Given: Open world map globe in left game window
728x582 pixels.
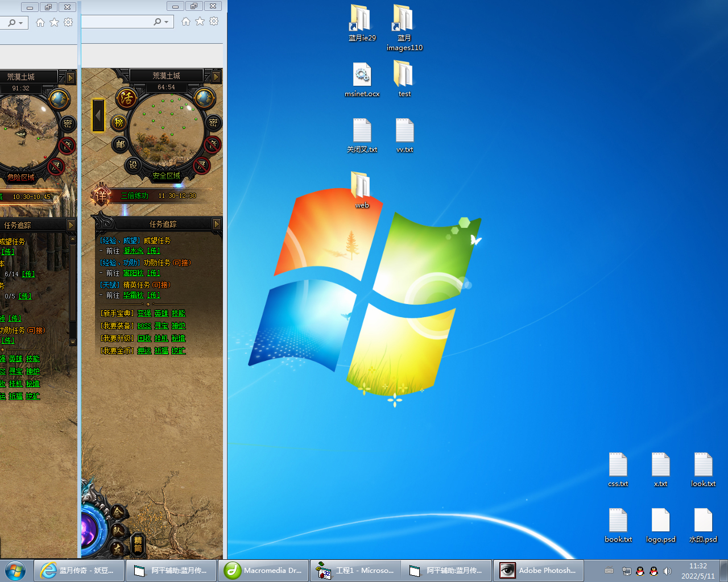Looking at the screenshot, I should click(x=59, y=99).
